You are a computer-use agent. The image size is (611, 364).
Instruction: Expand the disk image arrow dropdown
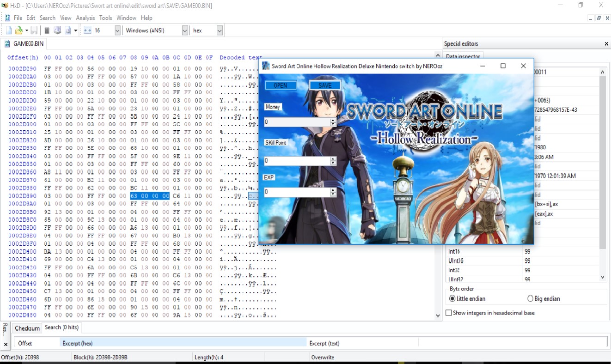pyautogui.click(x=75, y=30)
